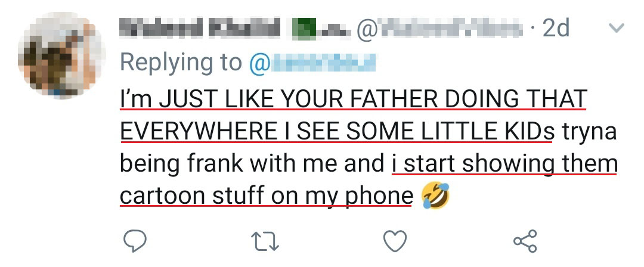Viewport: 644px width, 267px height.
Task: Select the "EVERYWHERE I SEE SOME LITTLE KIDs" text
Action: tap(336, 131)
